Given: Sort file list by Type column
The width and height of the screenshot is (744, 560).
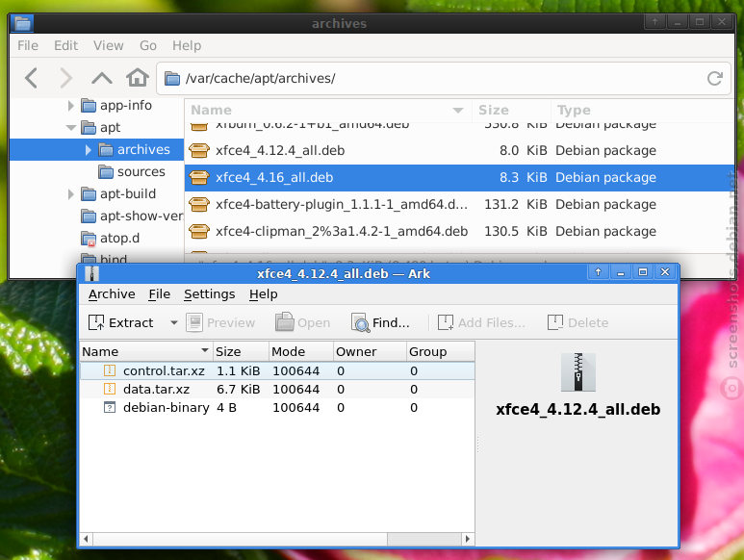Looking at the screenshot, I should [642, 110].
